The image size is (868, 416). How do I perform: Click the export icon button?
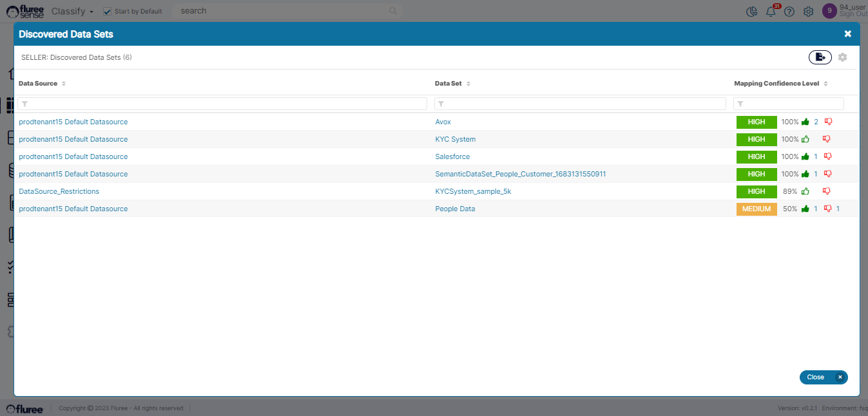[x=820, y=57]
